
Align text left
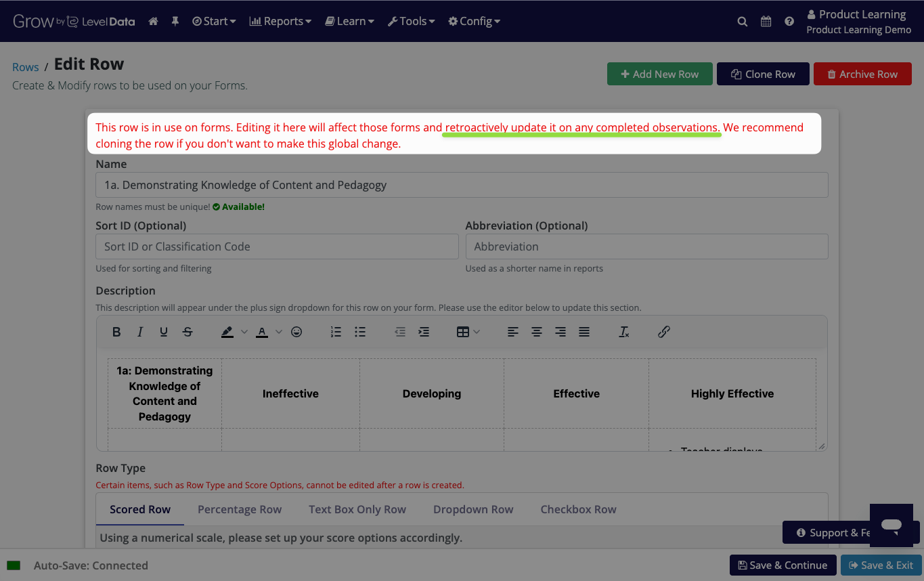[x=513, y=332]
